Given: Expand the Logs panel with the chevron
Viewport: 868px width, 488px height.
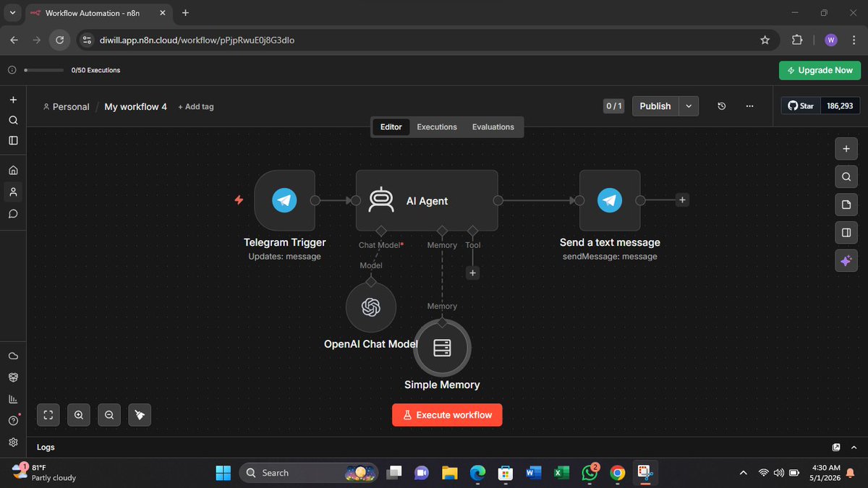Looking at the screenshot, I should 855,447.
